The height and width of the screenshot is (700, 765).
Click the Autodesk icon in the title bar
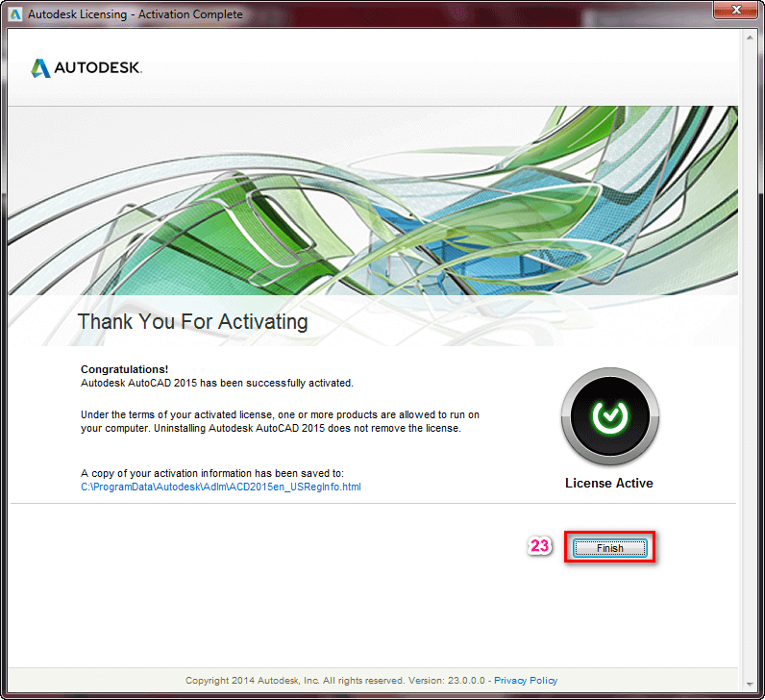(15, 14)
